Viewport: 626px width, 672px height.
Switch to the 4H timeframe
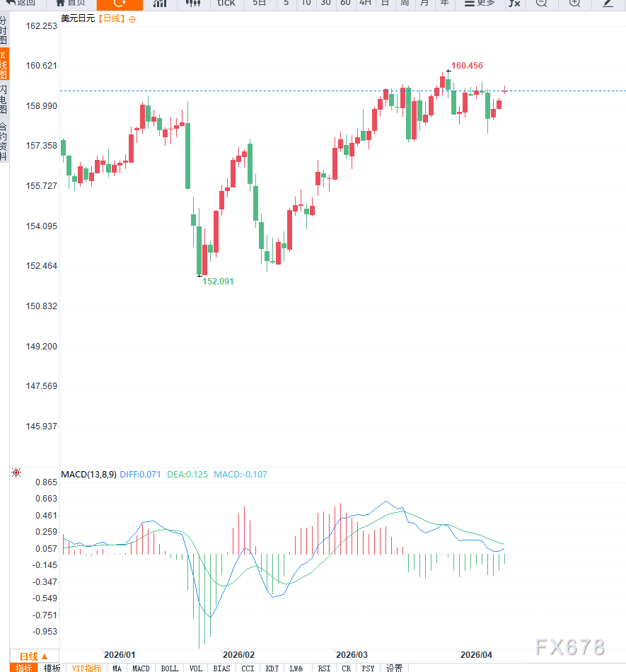pyautogui.click(x=365, y=4)
